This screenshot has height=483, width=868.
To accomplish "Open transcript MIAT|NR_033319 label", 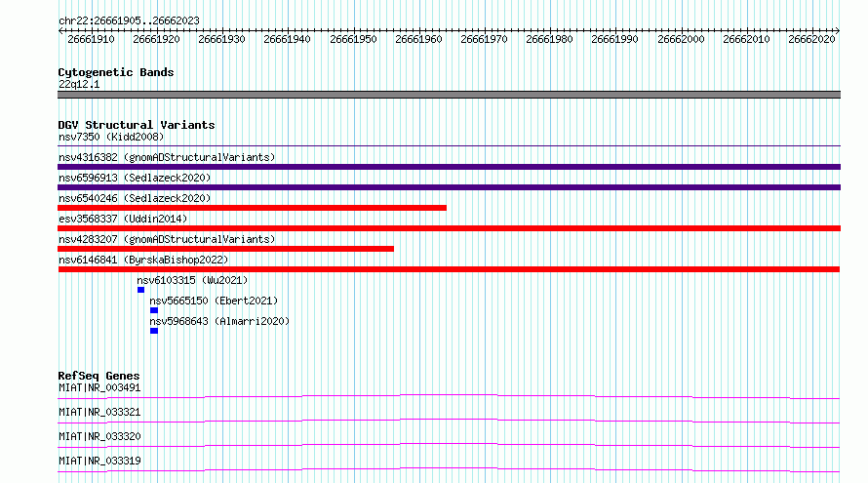I will coord(99,461).
